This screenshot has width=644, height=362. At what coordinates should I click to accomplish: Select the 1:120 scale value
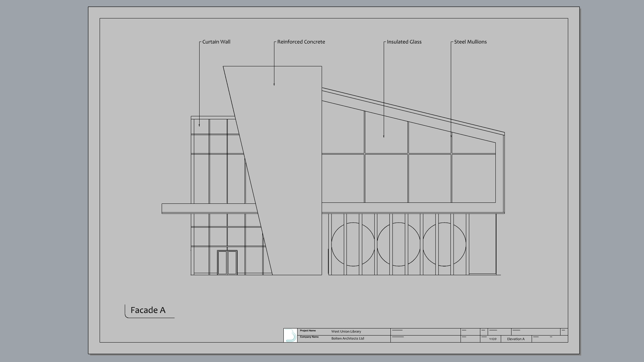(492, 339)
